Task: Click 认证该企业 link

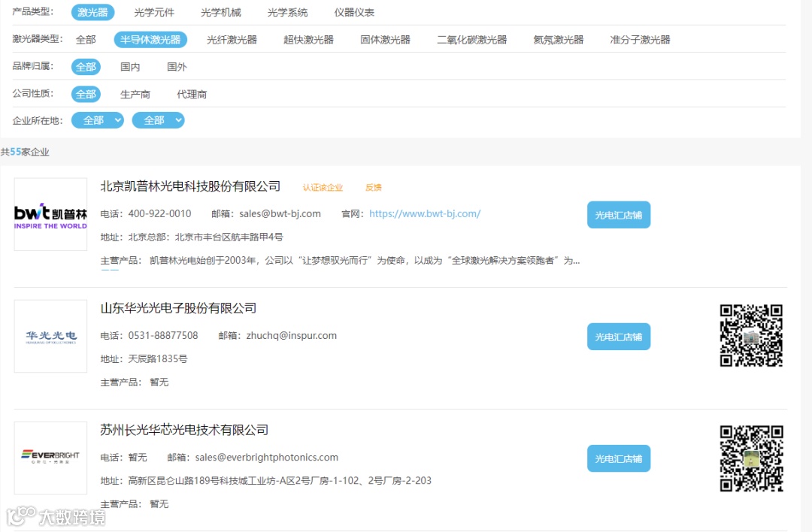Action: point(323,187)
